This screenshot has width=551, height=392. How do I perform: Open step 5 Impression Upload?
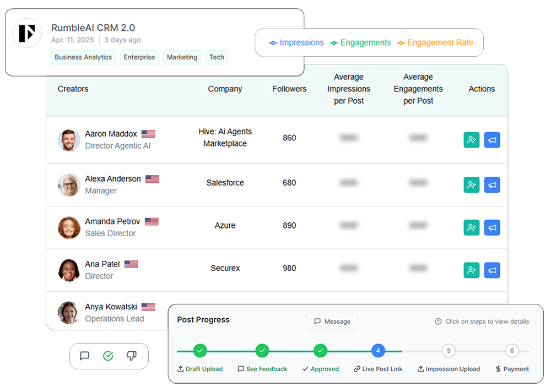point(449,351)
